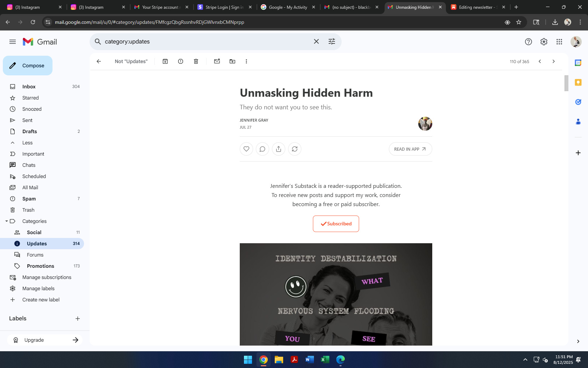Open Google Tasks side panel icon

(578, 102)
